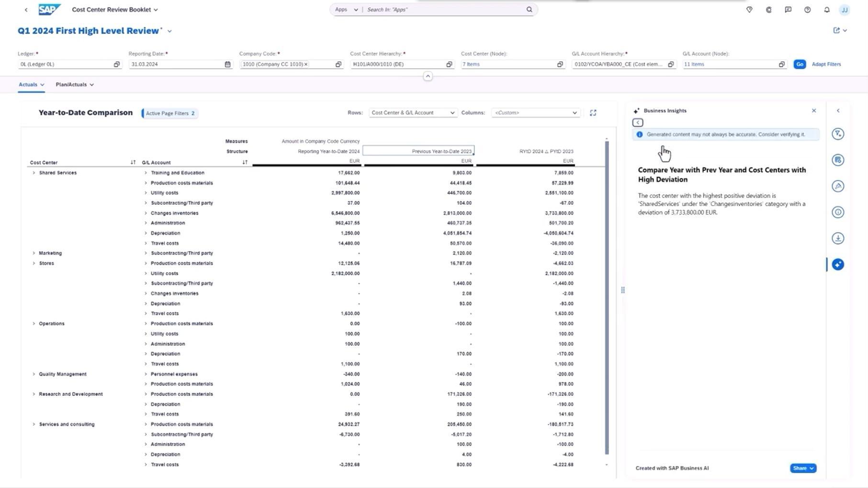Remove the 1010 Company Code token
The width and height of the screenshot is (868, 488).
click(306, 64)
